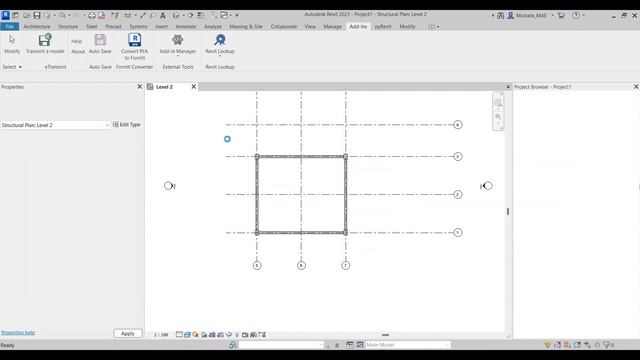
Task: Click the Help question mark icon
Action: [576, 16]
